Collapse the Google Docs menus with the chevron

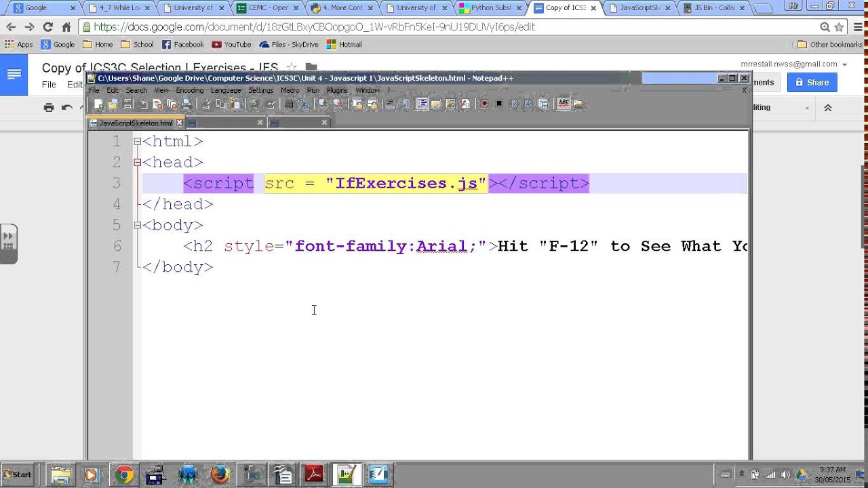click(827, 107)
